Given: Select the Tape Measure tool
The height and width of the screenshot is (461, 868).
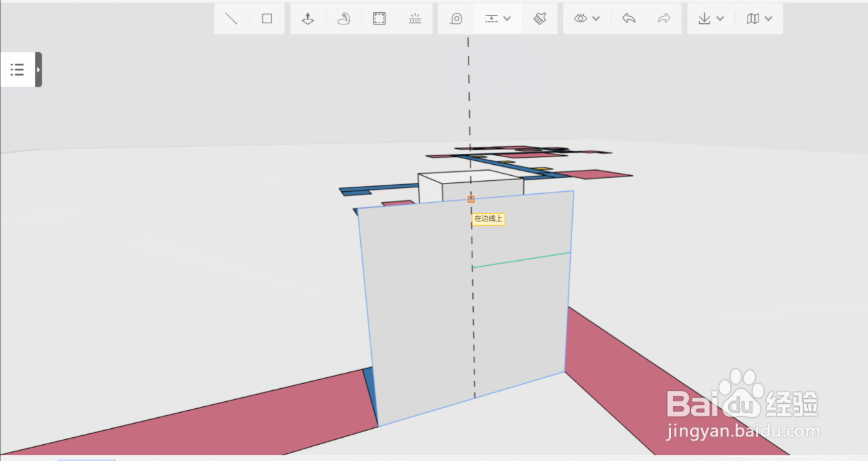Looking at the screenshot, I should pyautogui.click(x=456, y=19).
